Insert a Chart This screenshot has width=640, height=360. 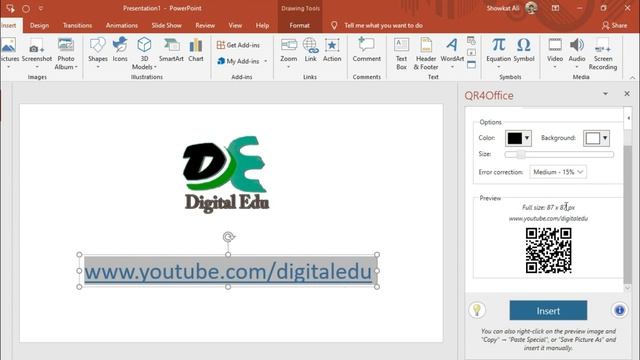196,50
